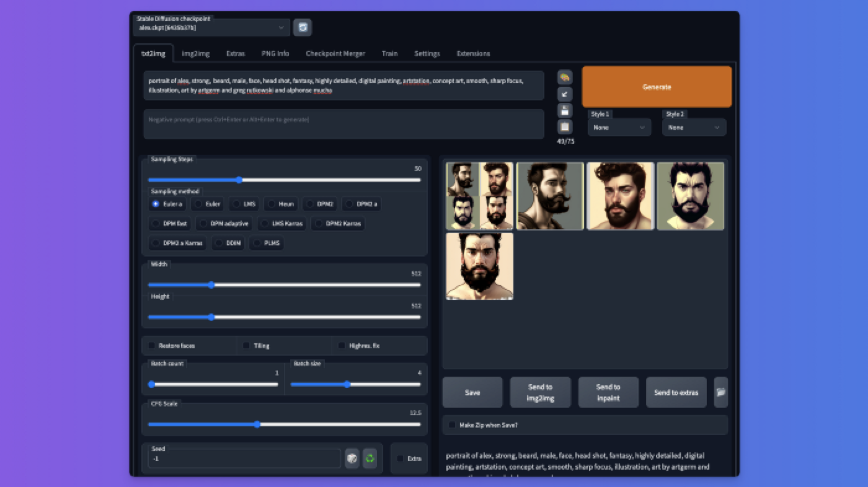Click into the positive prompt text box
The height and width of the screenshot is (487, 868).
(x=344, y=86)
